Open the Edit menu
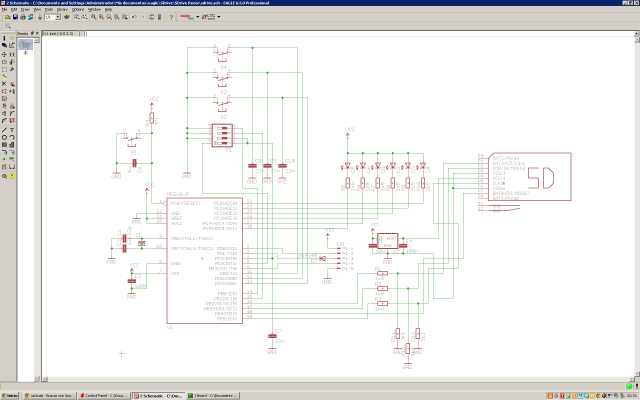 click(x=14, y=9)
